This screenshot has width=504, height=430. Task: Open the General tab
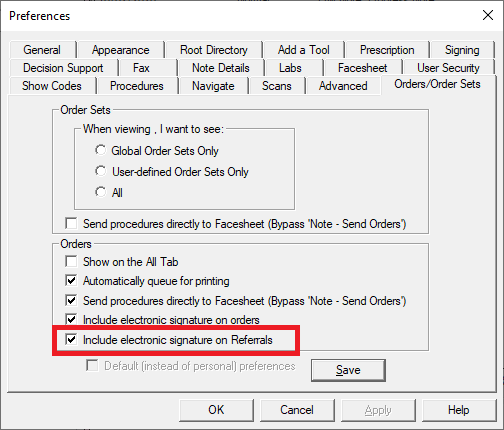click(x=42, y=50)
